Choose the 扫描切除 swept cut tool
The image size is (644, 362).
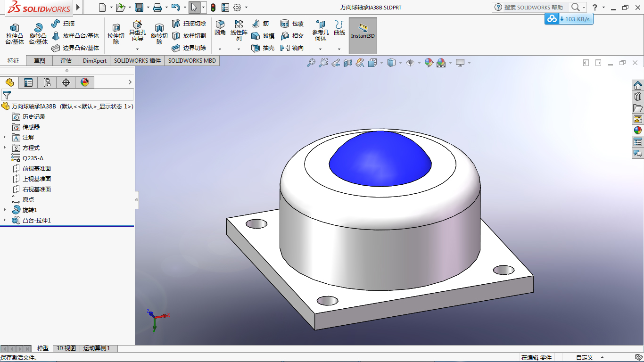(x=189, y=23)
